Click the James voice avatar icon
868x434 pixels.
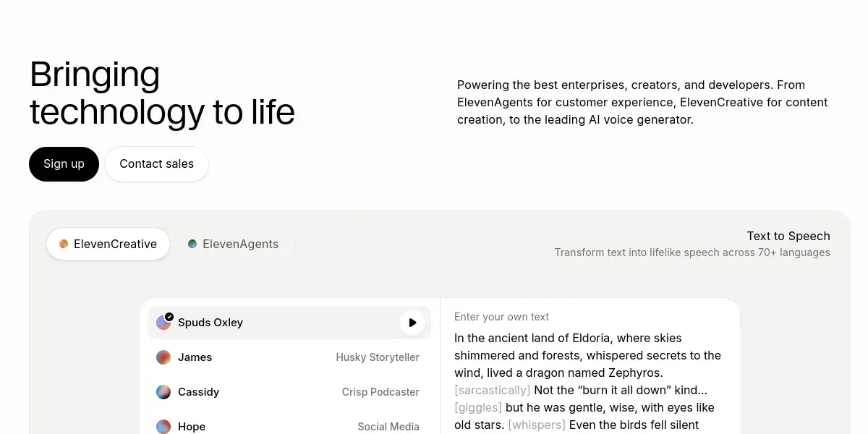(x=163, y=357)
